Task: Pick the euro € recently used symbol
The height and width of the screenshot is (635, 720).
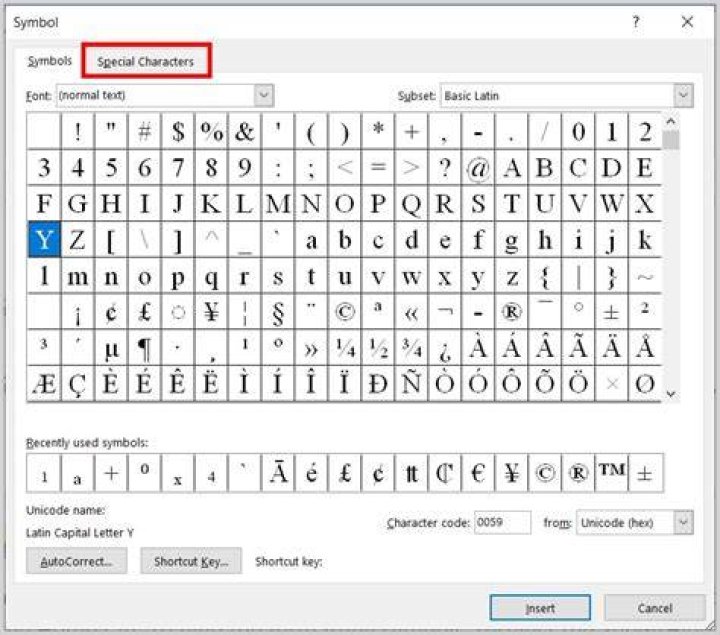Action: (478, 473)
